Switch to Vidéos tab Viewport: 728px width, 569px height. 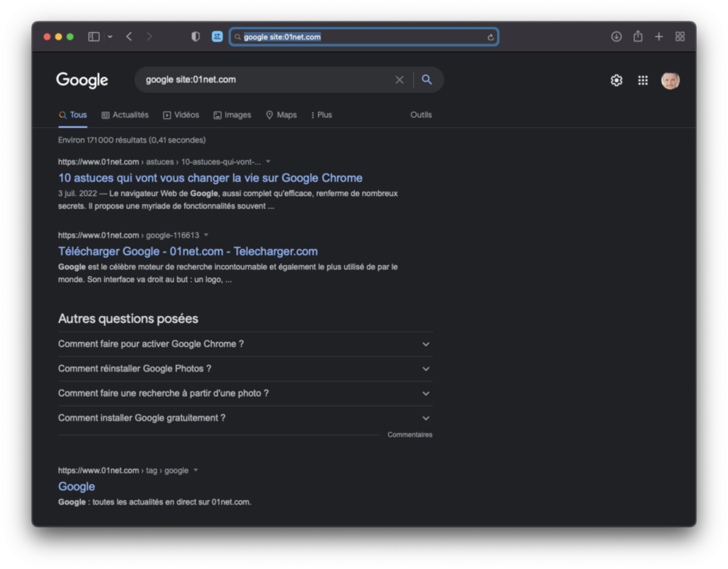click(181, 115)
